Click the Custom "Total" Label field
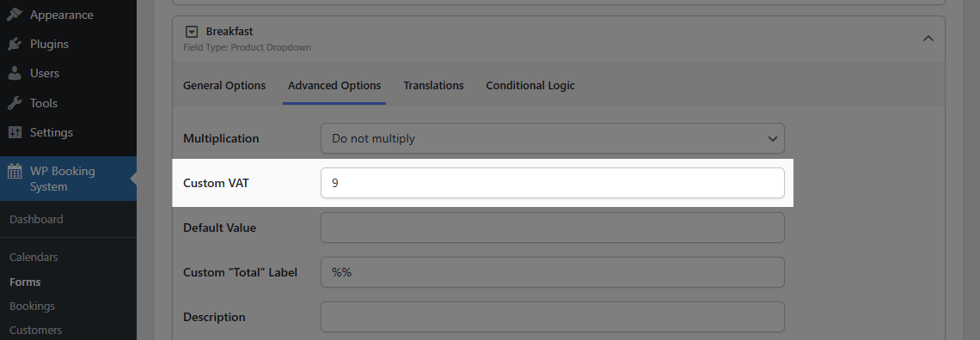Viewport: 980px width, 340px height. click(553, 273)
